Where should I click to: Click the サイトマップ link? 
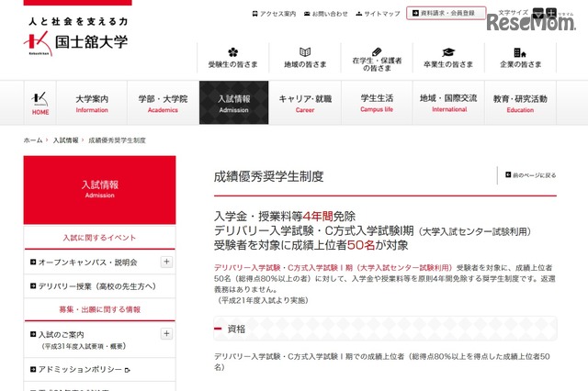click(x=378, y=15)
